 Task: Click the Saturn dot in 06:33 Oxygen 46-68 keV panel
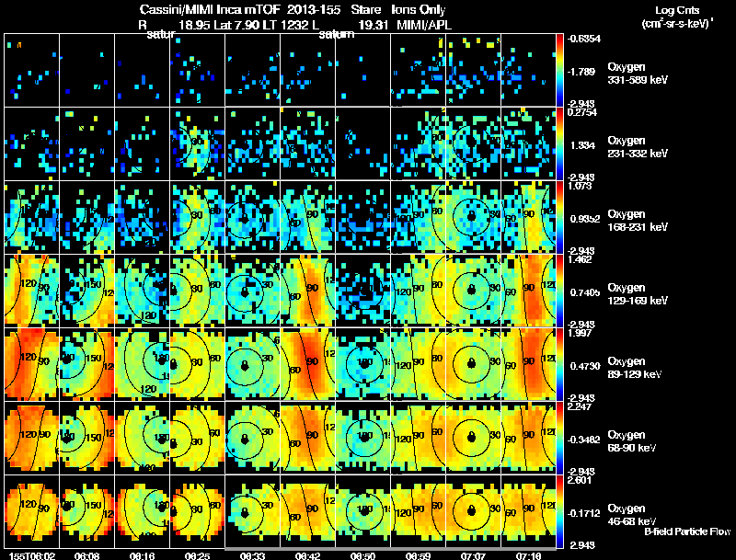(x=245, y=512)
